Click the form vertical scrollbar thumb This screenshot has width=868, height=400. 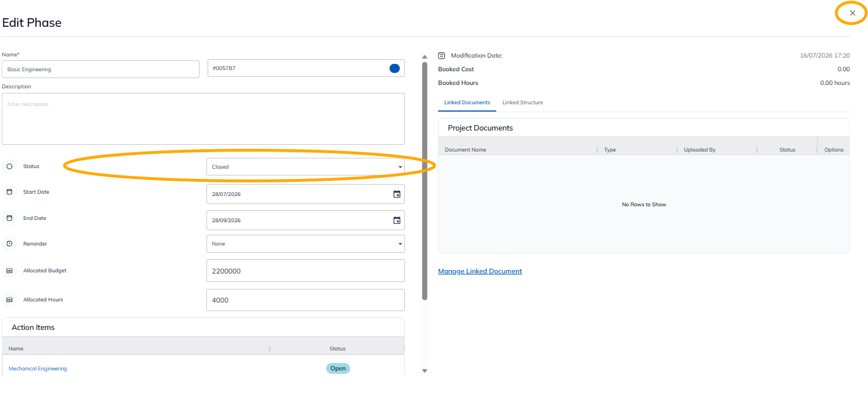click(424, 181)
